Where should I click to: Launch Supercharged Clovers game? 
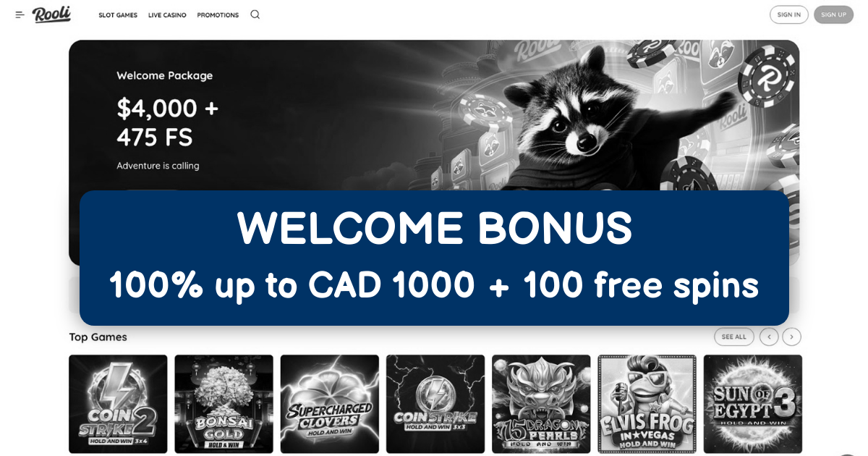(330, 404)
